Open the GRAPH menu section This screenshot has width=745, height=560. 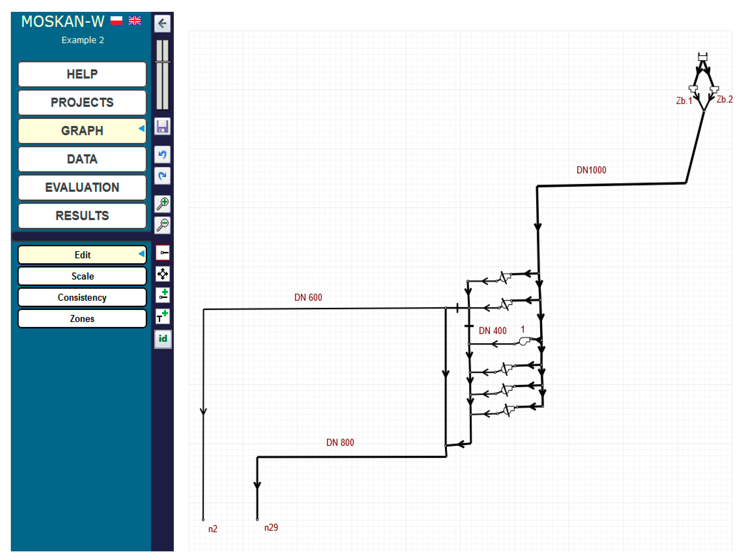pyautogui.click(x=82, y=131)
